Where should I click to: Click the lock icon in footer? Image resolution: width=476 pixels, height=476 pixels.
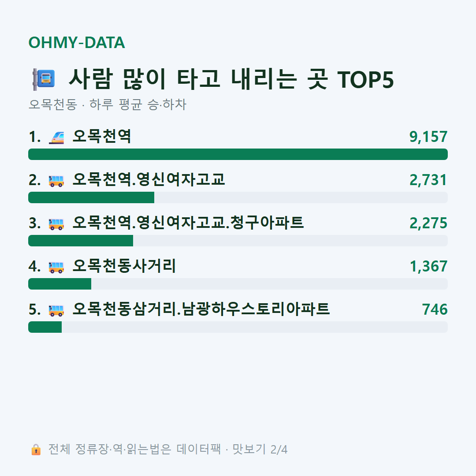coord(36,450)
